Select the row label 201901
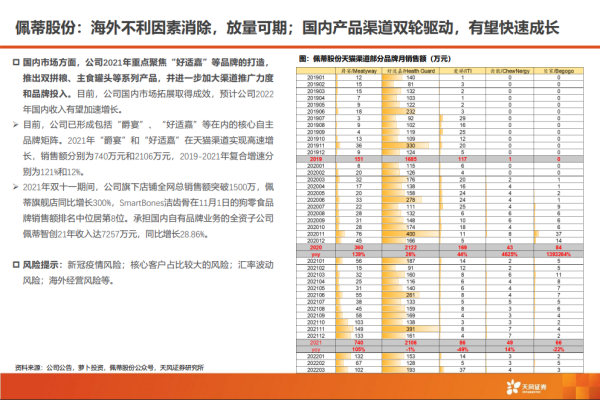The height and width of the screenshot is (400, 600). pyautogui.click(x=316, y=77)
